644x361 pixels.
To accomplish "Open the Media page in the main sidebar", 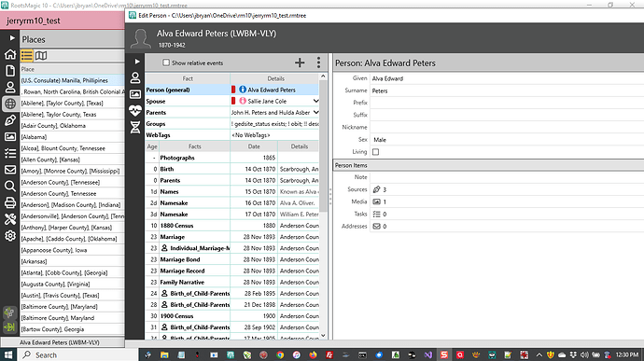I will point(10,137).
